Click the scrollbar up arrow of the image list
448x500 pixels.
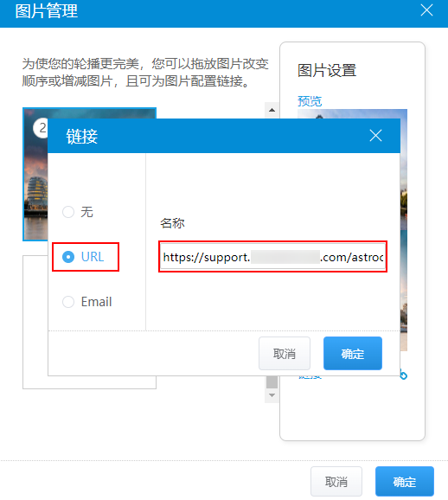[272, 110]
